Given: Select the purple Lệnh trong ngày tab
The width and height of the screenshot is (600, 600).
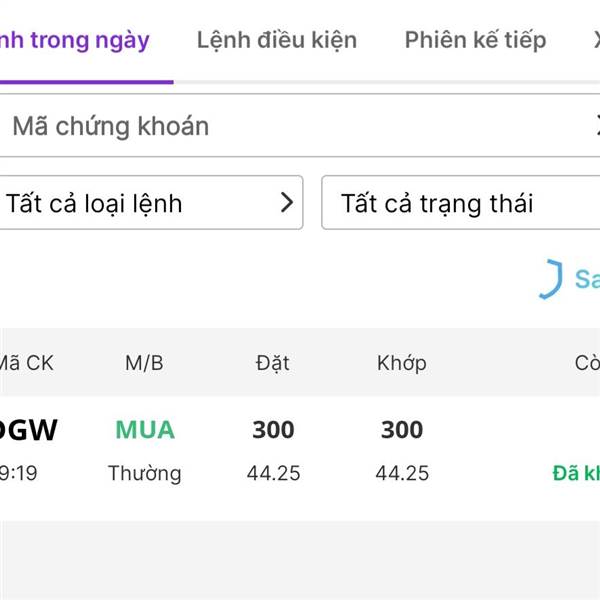Looking at the screenshot, I should (x=75, y=41).
